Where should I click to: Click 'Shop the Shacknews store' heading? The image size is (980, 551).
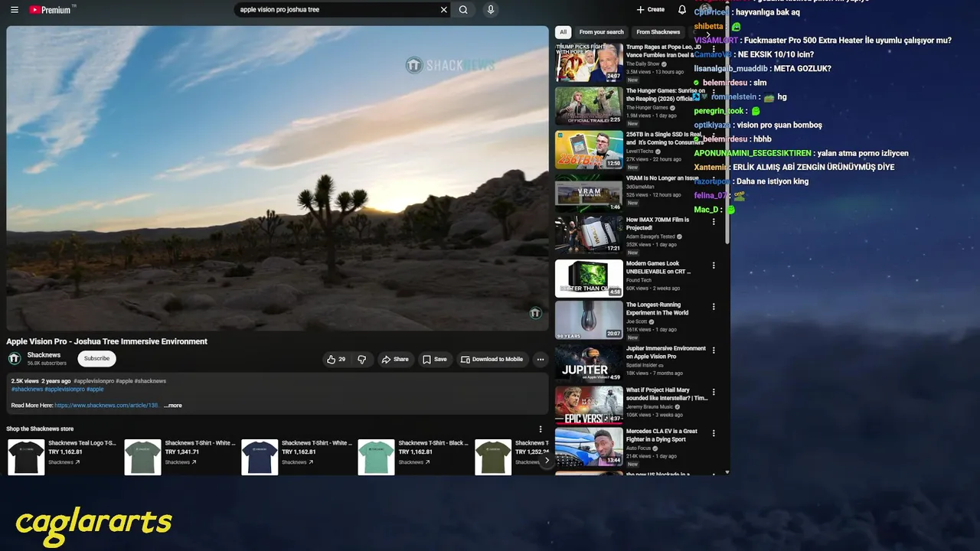[40, 429]
